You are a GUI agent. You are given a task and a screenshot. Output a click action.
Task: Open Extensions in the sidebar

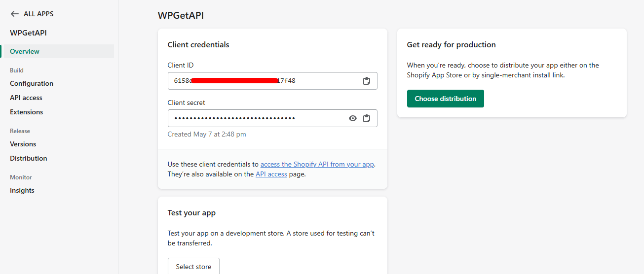click(x=26, y=112)
